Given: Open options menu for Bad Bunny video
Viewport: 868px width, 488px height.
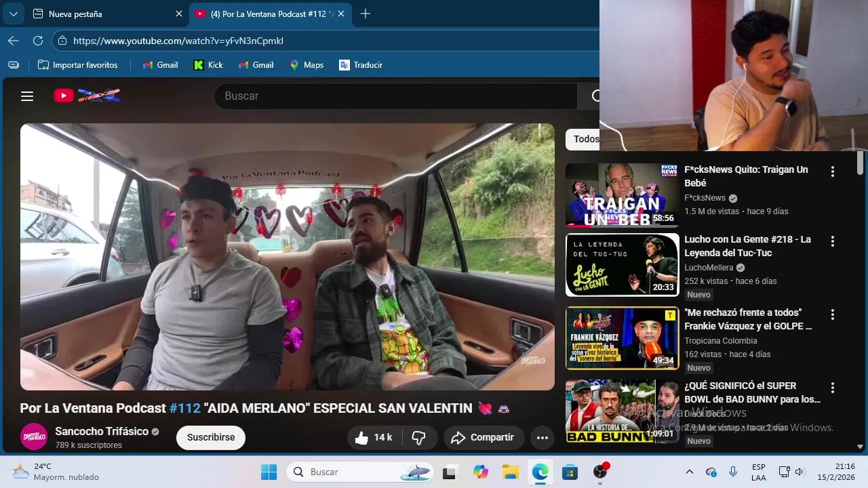Looking at the screenshot, I should pyautogui.click(x=833, y=388).
